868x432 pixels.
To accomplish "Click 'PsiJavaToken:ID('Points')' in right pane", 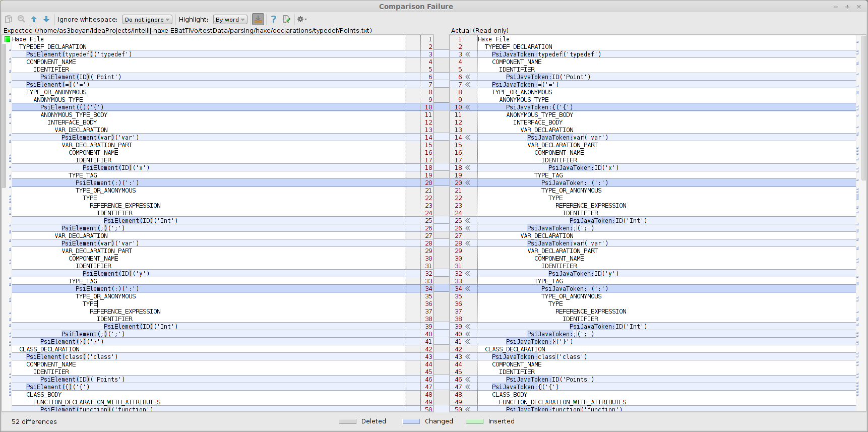I will pos(550,380).
